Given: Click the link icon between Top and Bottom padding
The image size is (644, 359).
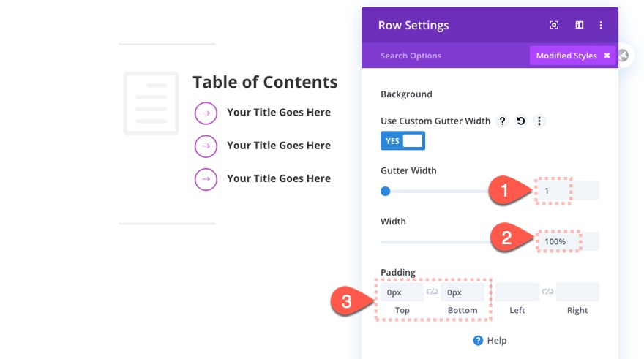Looking at the screenshot, I should click(433, 292).
